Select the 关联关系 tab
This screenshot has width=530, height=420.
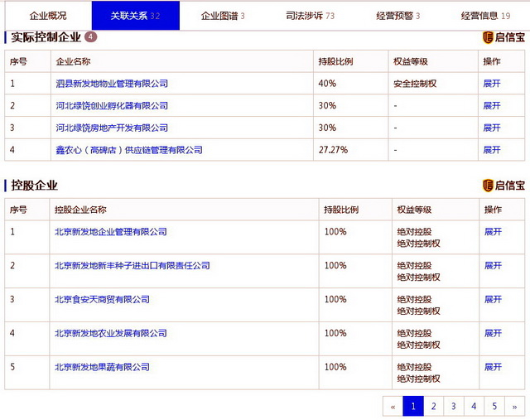[136, 16]
